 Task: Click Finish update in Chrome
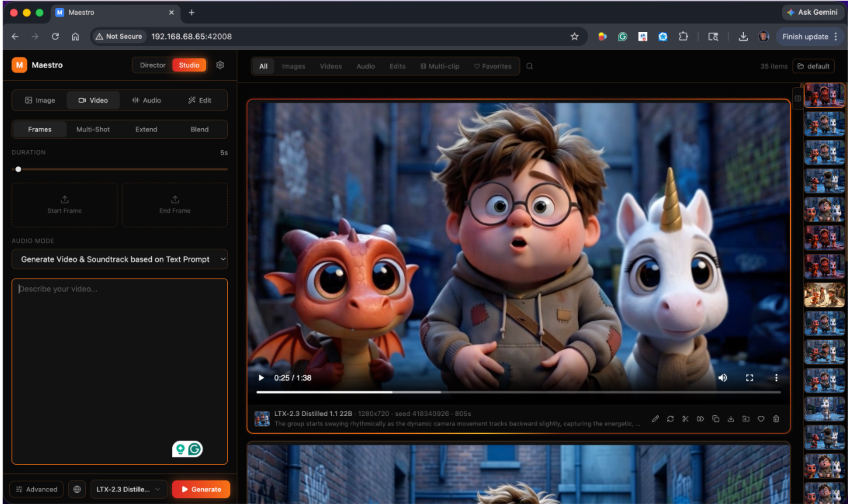click(809, 37)
